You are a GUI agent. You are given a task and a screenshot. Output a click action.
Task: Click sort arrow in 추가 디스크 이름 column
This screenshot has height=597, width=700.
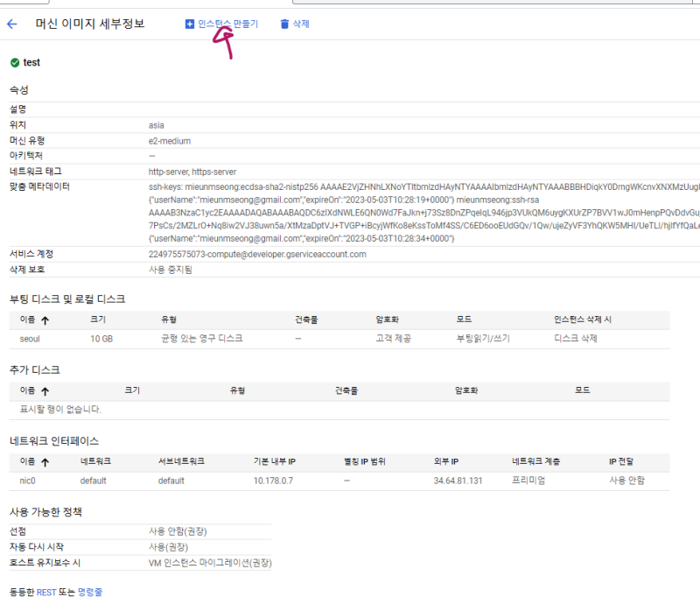point(45,390)
